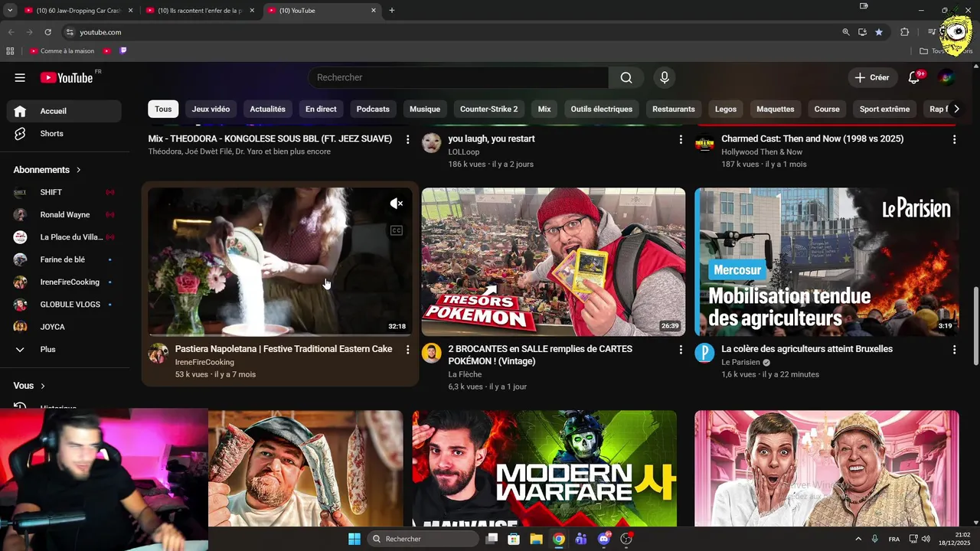Open a new browser tab
Viewport: 980px width, 551px height.
[x=392, y=11]
